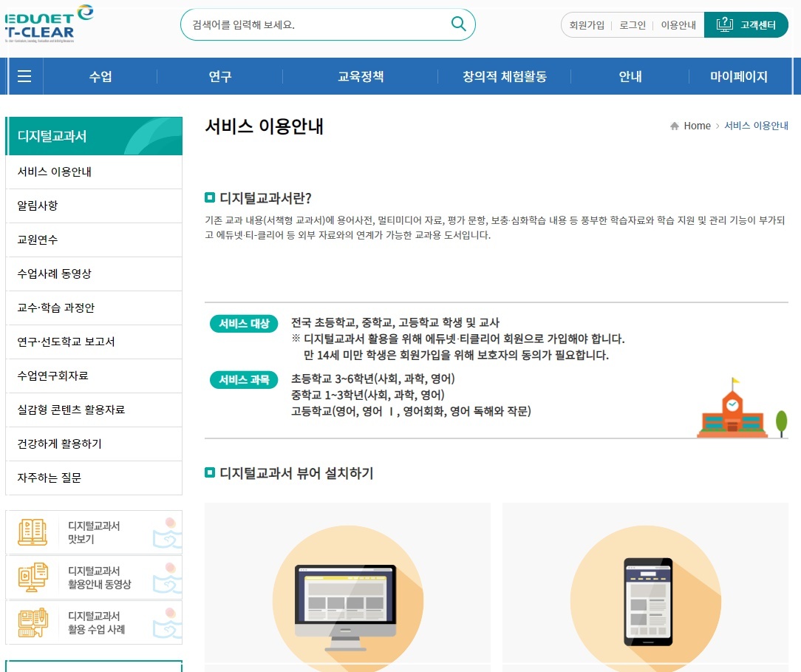Open 디지털교과서 맛보기 banner

[94, 532]
